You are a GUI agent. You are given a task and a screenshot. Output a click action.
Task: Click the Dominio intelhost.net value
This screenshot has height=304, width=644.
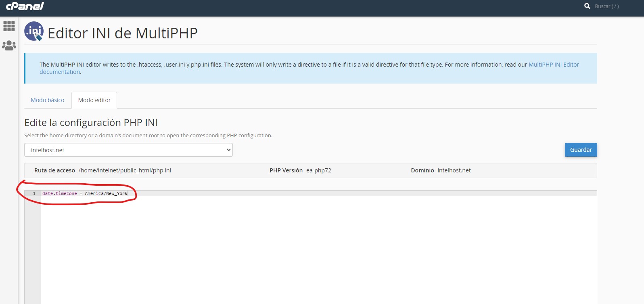coord(454,170)
